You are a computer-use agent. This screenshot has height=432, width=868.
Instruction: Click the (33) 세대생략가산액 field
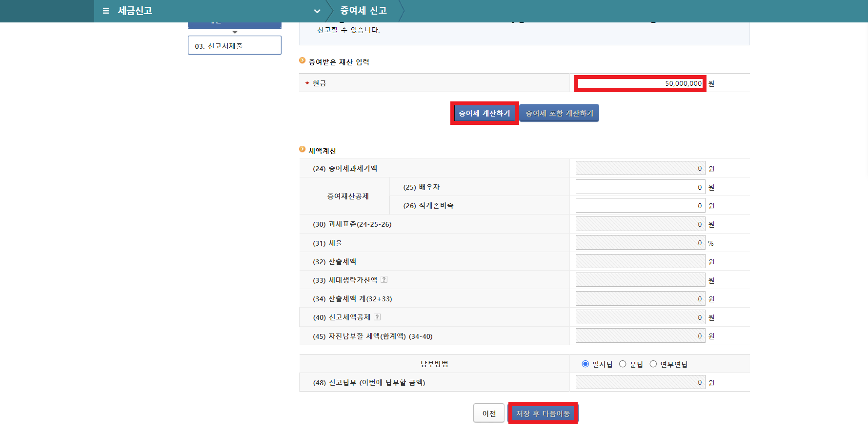point(640,280)
